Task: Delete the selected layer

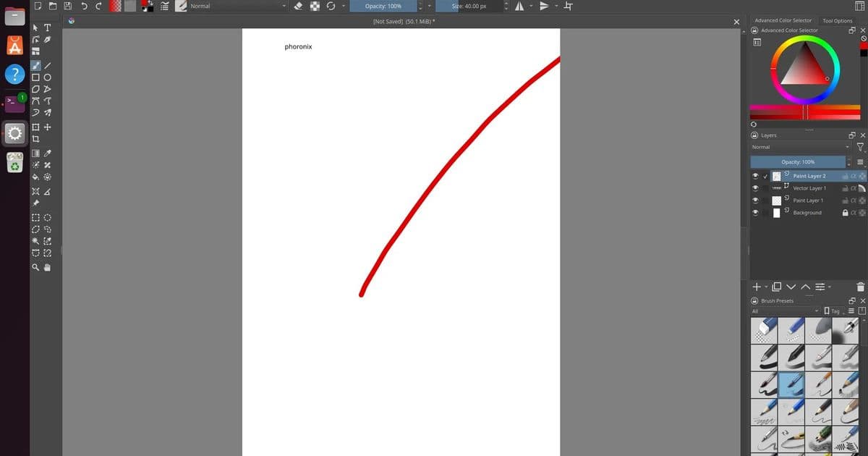Action: (x=859, y=287)
